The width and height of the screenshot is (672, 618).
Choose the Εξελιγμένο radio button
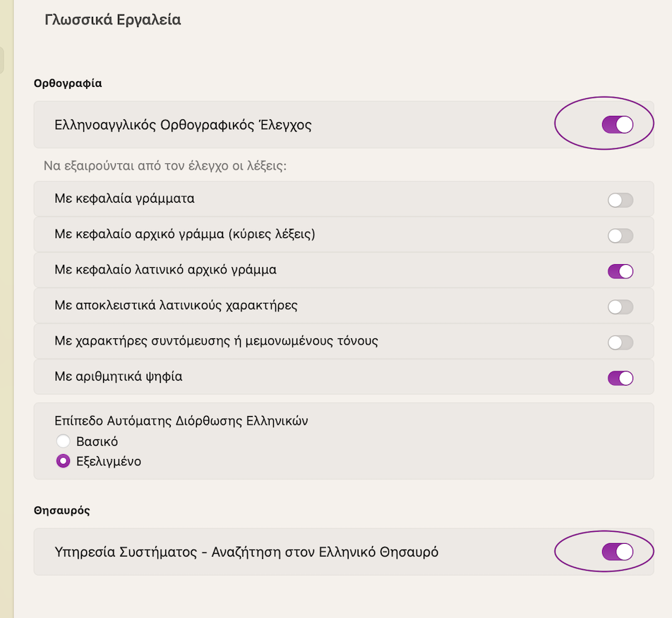click(x=63, y=461)
